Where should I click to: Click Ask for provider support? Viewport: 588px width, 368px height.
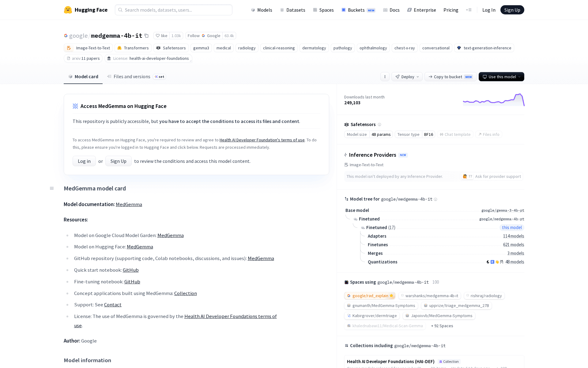pyautogui.click(x=491, y=176)
